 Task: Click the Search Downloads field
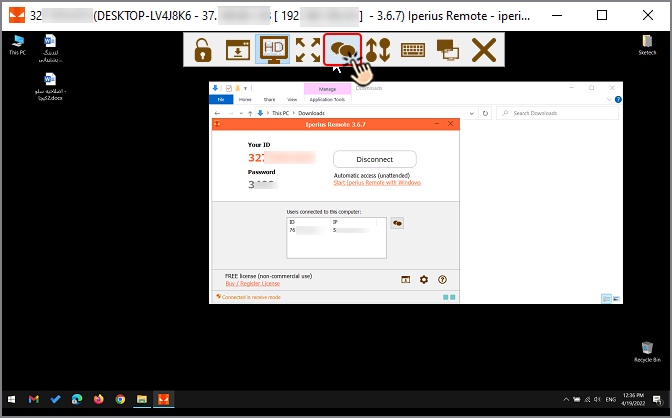click(x=557, y=113)
